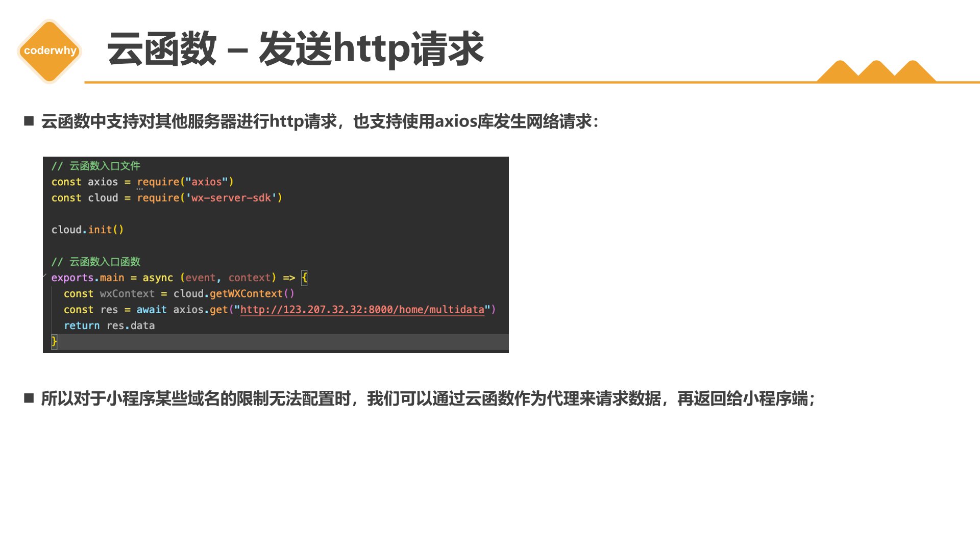Click the await keyword in code
Image resolution: width=980 pixels, height=551 pixels.
click(x=151, y=310)
